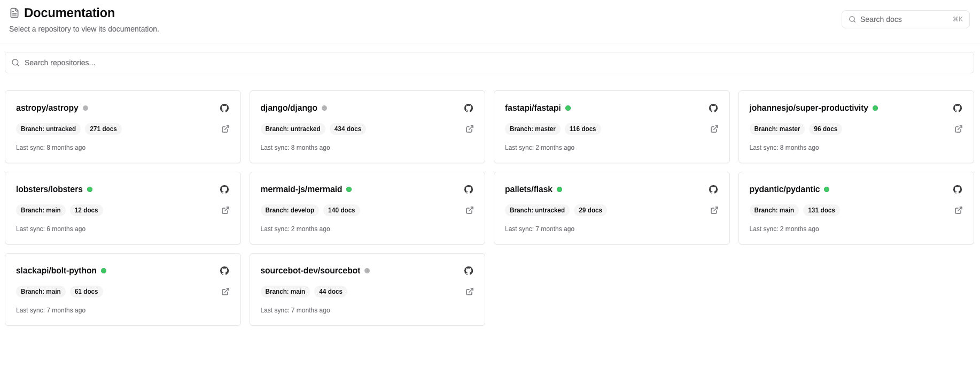Screen dimensions: 980x382
Task: Open external link icon on fastapi/fastapi card
Action: coord(714,129)
